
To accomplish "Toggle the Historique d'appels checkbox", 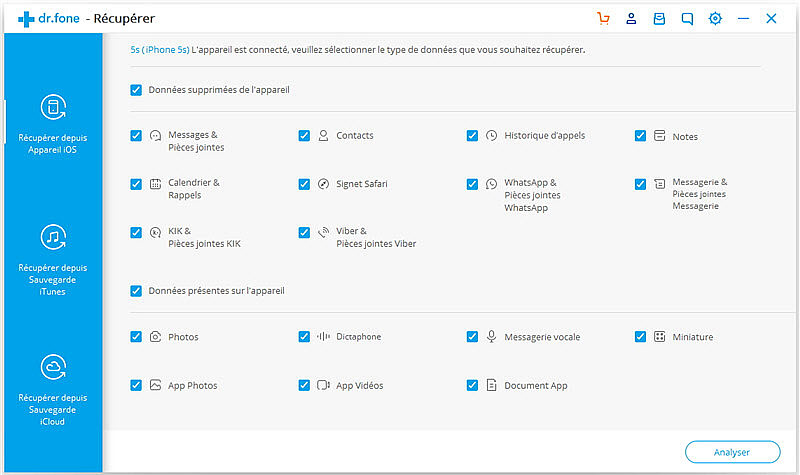I will click(472, 136).
